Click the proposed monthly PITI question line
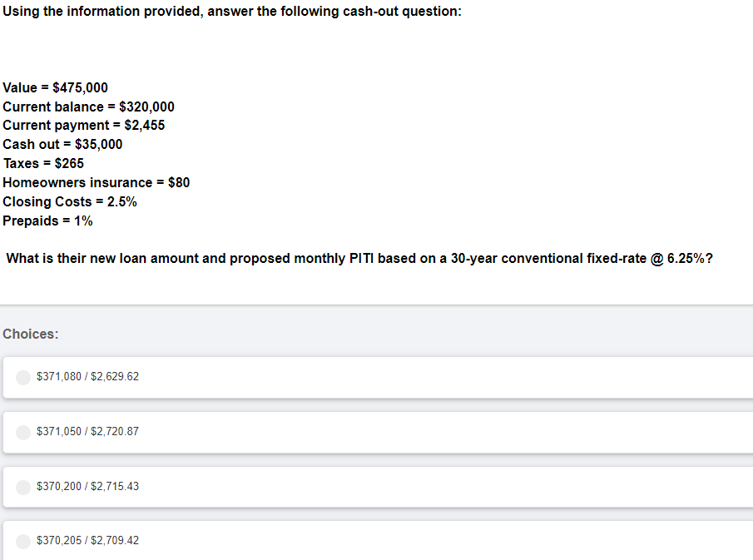Image resolution: width=753 pixels, height=560 pixels. 358,258
